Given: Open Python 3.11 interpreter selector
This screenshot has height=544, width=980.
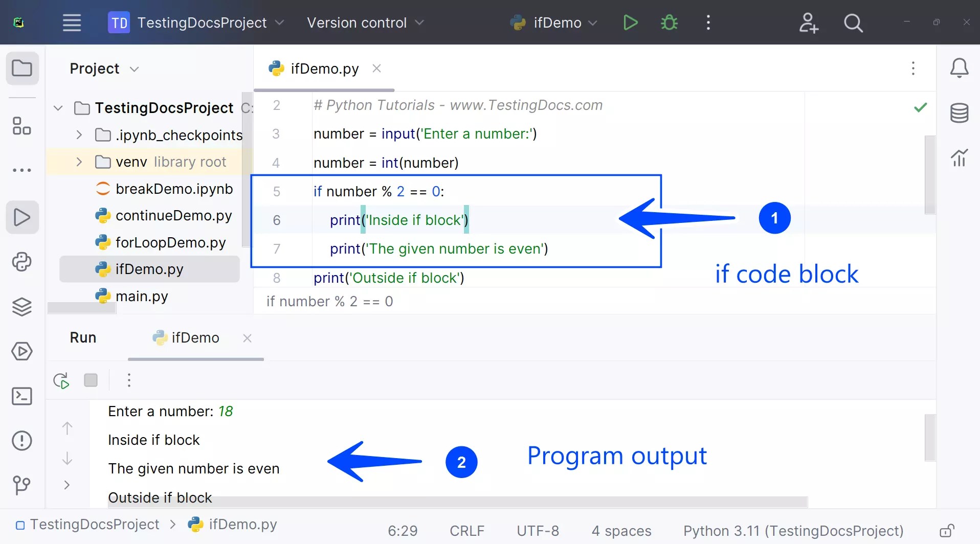Looking at the screenshot, I should (793, 531).
